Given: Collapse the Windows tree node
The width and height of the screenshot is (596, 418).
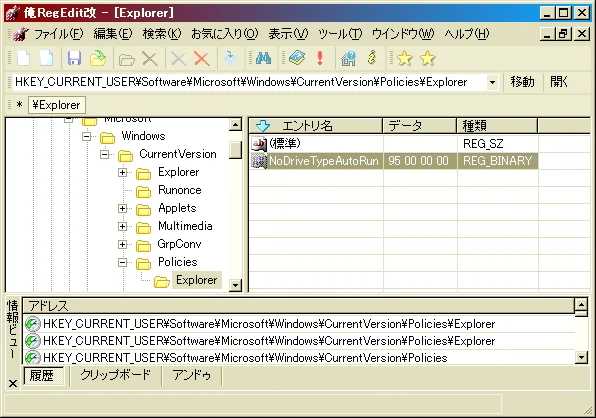Looking at the screenshot, I should click(87, 136).
